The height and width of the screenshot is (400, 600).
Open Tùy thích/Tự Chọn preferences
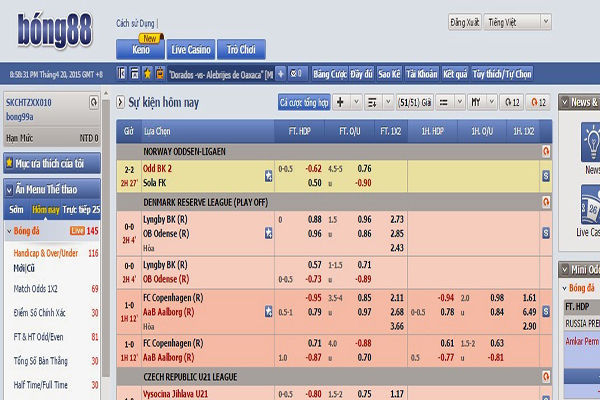point(502,74)
